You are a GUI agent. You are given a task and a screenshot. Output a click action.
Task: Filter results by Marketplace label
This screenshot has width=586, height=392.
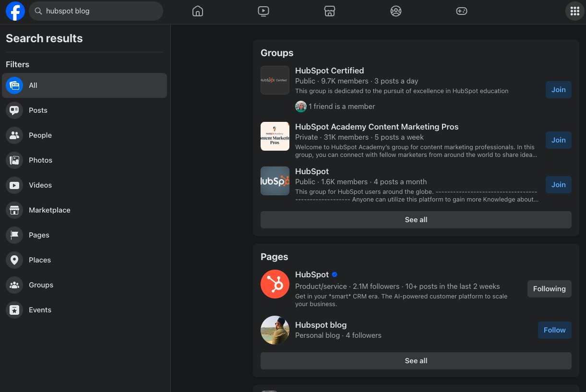click(49, 210)
